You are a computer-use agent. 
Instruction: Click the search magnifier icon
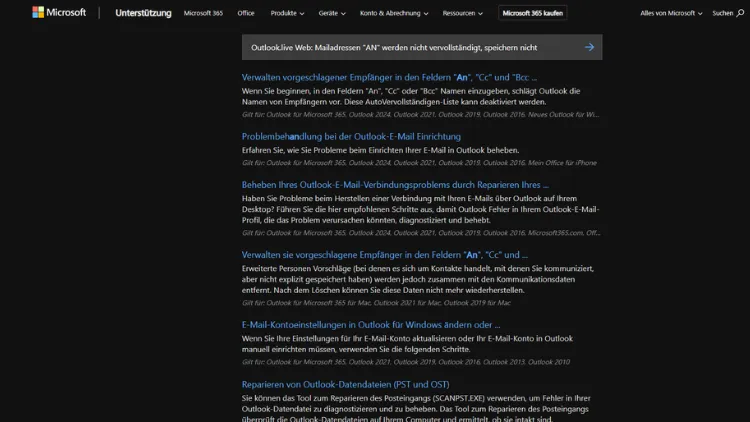[x=740, y=13]
